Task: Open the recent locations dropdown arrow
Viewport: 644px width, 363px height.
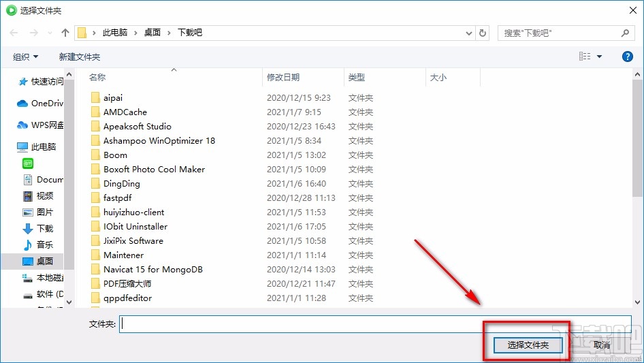Action: pos(50,33)
